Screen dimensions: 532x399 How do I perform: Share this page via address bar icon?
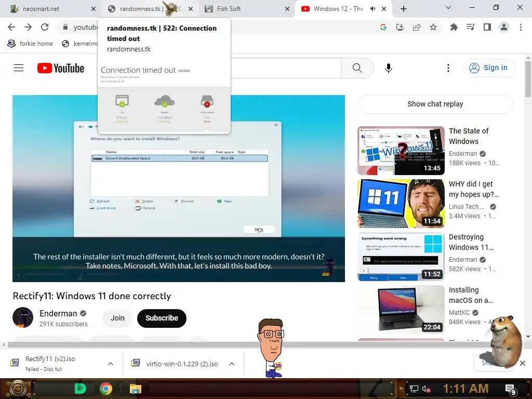(x=417, y=27)
